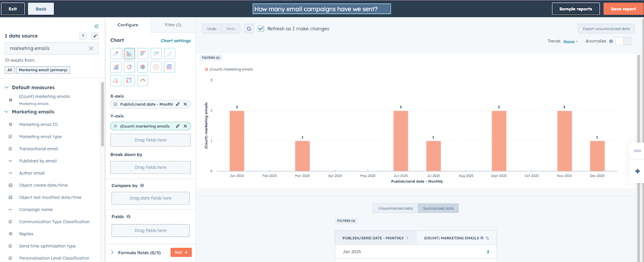Edit data sources with pencil icon
The width and height of the screenshot is (644, 262).
(x=95, y=36)
